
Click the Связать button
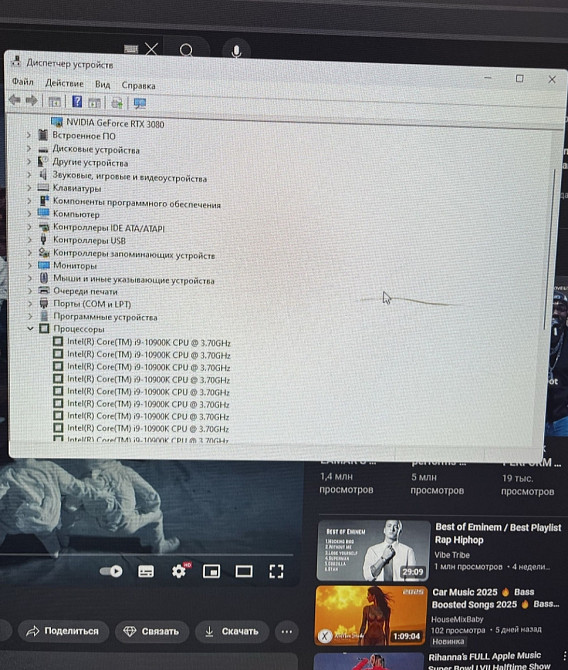pos(152,632)
